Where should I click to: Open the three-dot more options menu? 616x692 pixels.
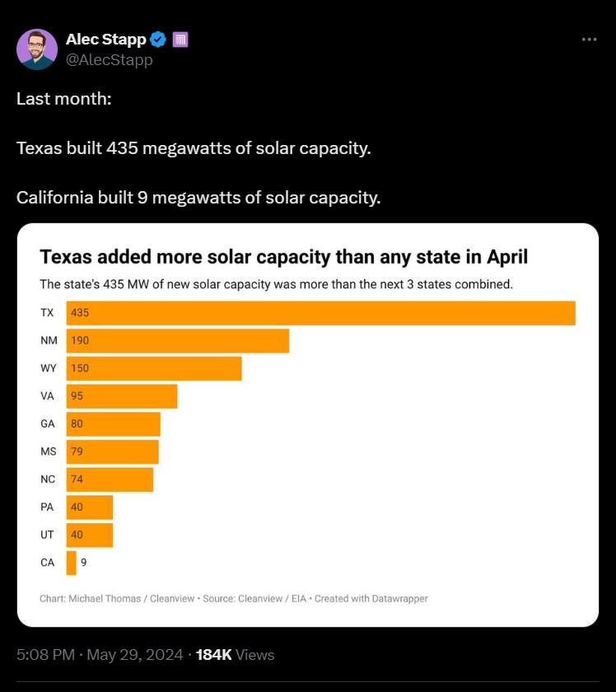(588, 39)
